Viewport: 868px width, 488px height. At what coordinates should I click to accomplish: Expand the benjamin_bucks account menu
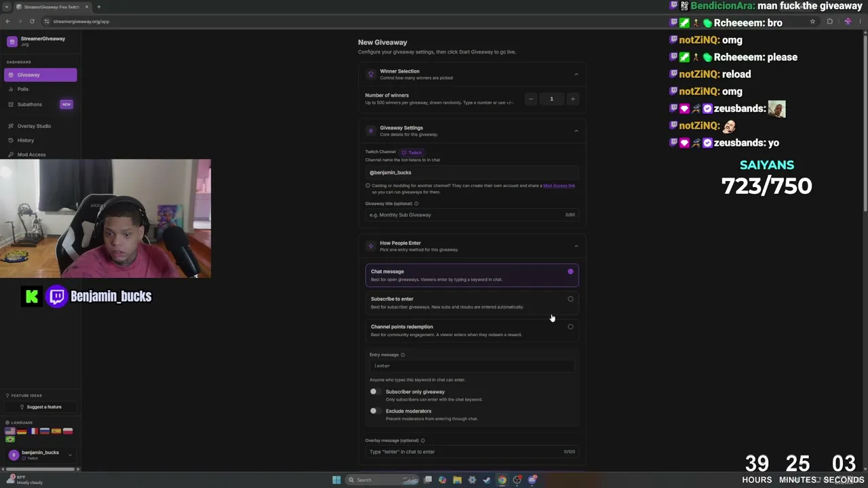(x=41, y=455)
